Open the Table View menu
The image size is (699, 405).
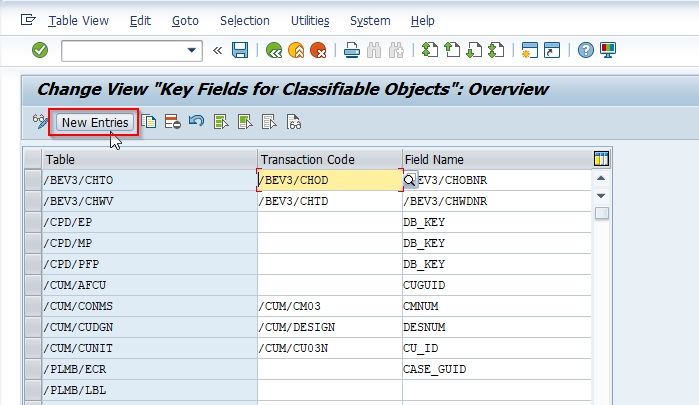[x=78, y=21]
